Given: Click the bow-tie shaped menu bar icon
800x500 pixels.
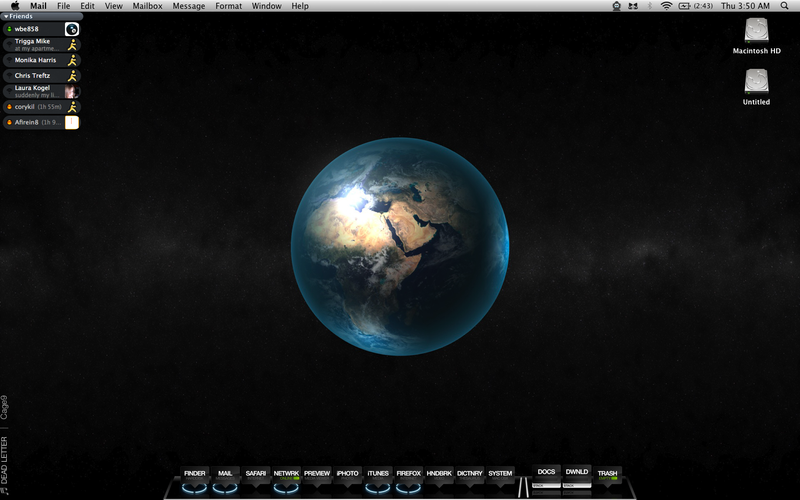Looking at the screenshot, I should point(633,6).
